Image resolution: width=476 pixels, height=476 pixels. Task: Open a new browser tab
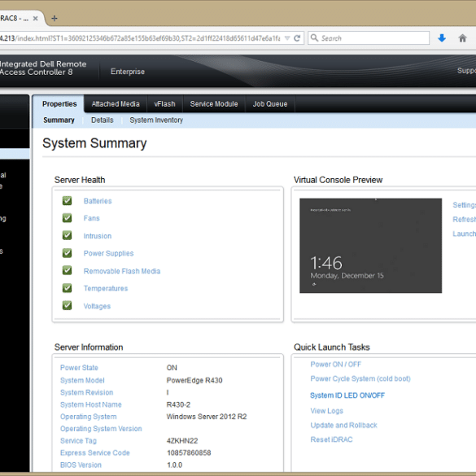point(55,19)
